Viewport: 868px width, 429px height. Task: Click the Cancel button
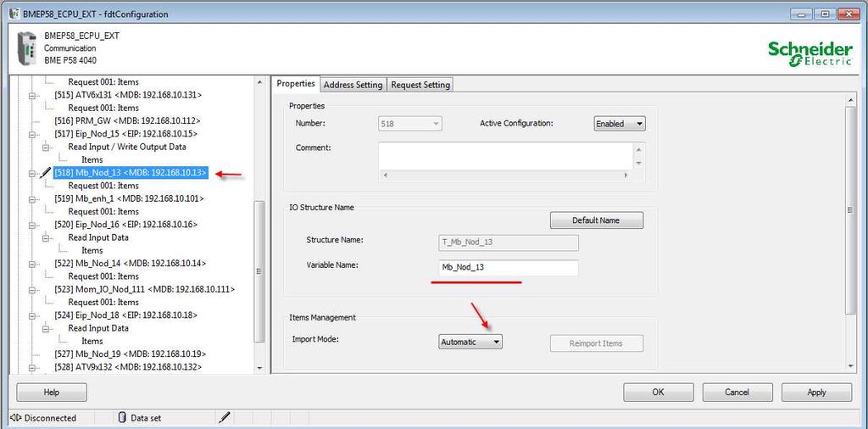click(737, 392)
